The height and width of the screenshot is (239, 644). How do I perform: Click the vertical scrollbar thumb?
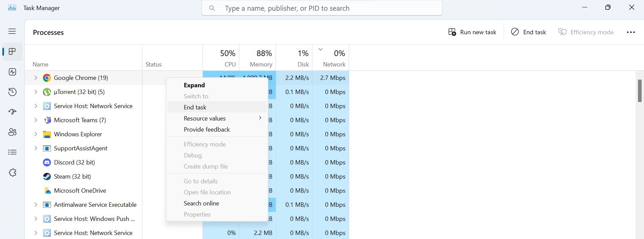640,91
